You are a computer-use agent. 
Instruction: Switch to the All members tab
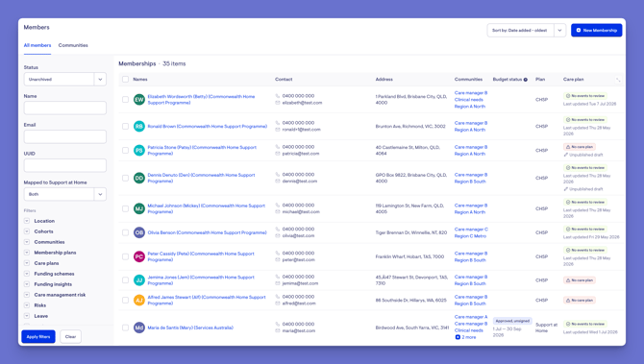click(x=37, y=45)
